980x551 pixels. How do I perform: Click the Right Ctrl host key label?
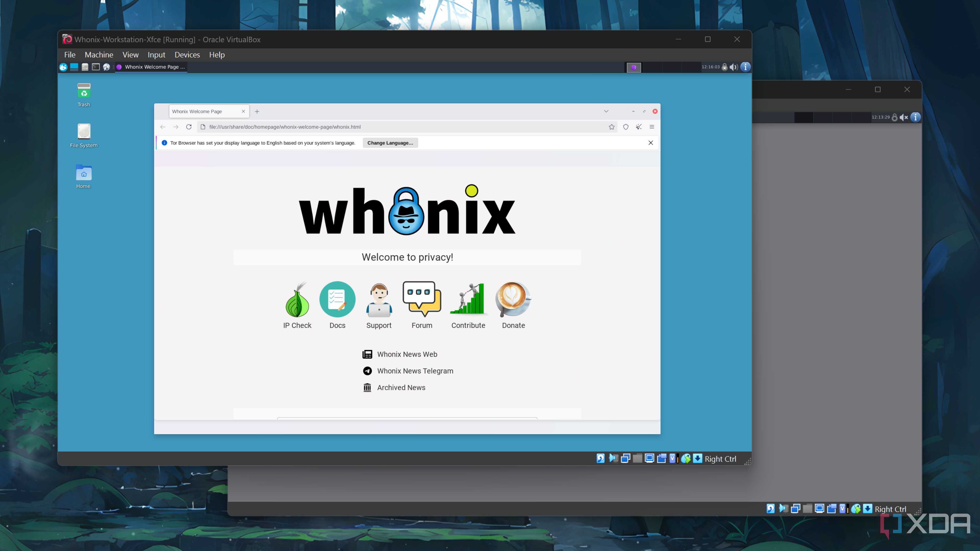[x=720, y=459]
